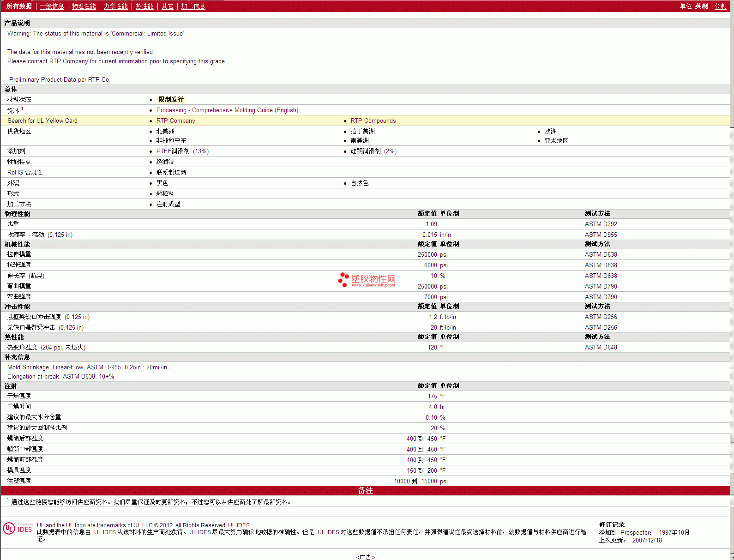Click the 热变形温度 value 120 °F

point(436,347)
